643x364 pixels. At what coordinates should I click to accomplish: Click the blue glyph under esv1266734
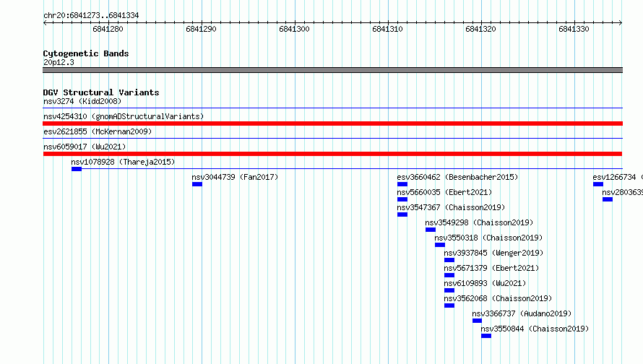coord(598,184)
